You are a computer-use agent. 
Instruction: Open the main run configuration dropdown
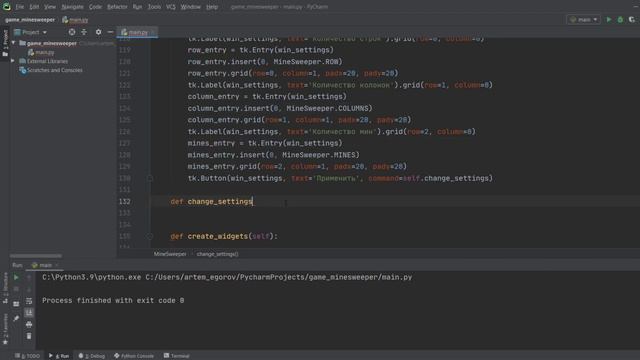click(584, 20)
